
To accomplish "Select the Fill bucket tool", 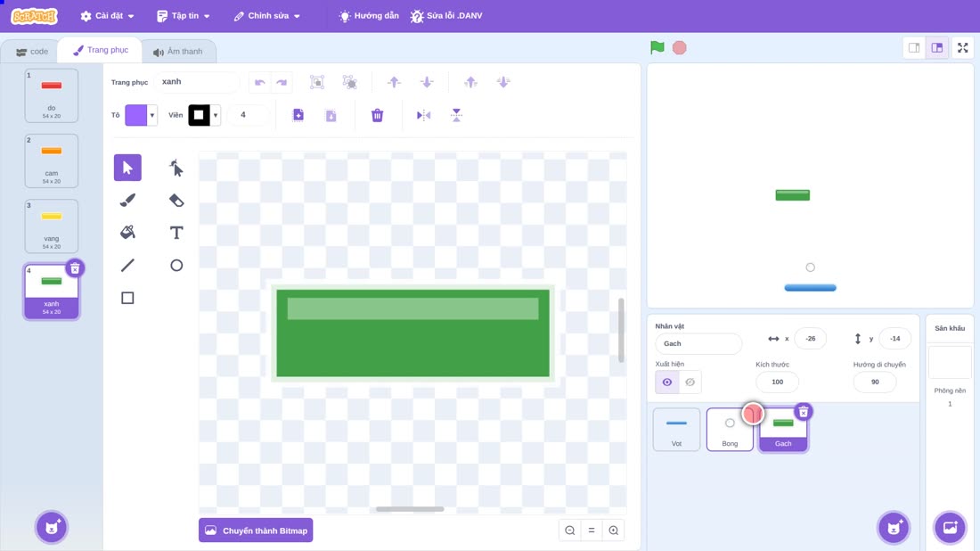I will [127, 233].
